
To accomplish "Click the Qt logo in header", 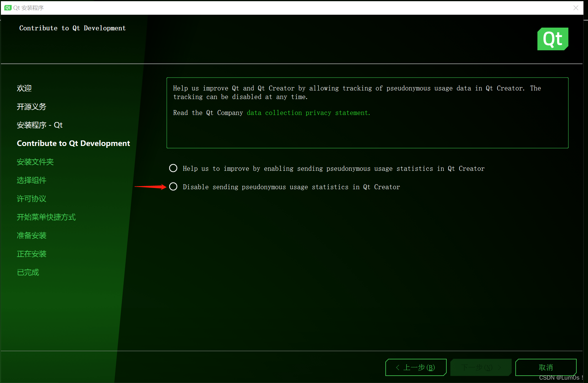I will click(x=553, y=39).
